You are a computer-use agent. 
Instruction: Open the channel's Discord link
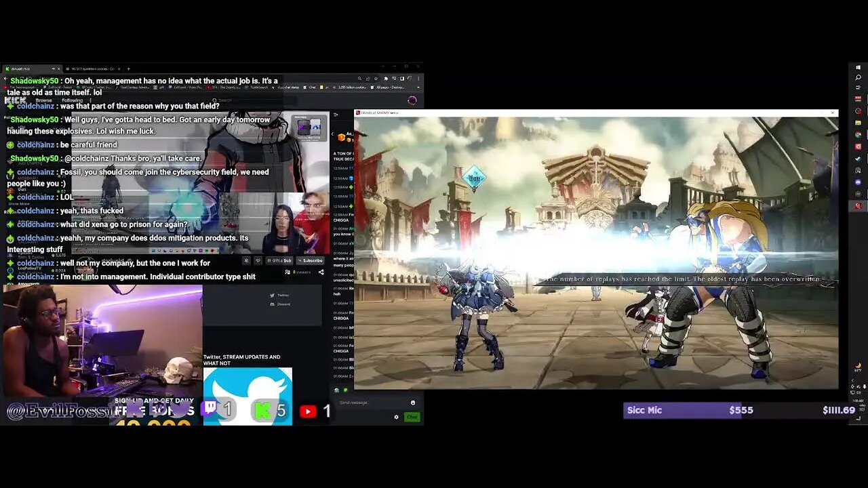point(279,304)
